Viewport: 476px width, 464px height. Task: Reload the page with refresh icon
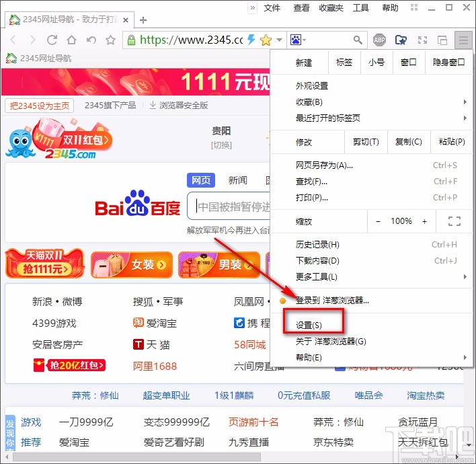click(52, 40)
